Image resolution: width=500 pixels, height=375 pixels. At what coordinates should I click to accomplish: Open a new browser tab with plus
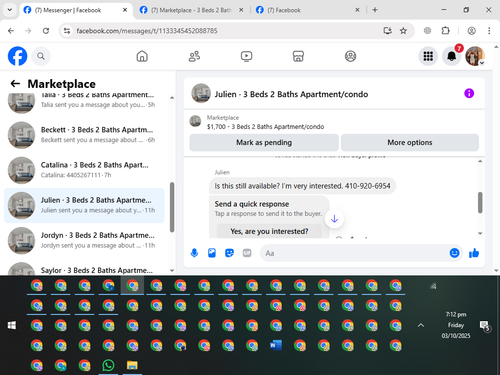[x=375, y=10]
